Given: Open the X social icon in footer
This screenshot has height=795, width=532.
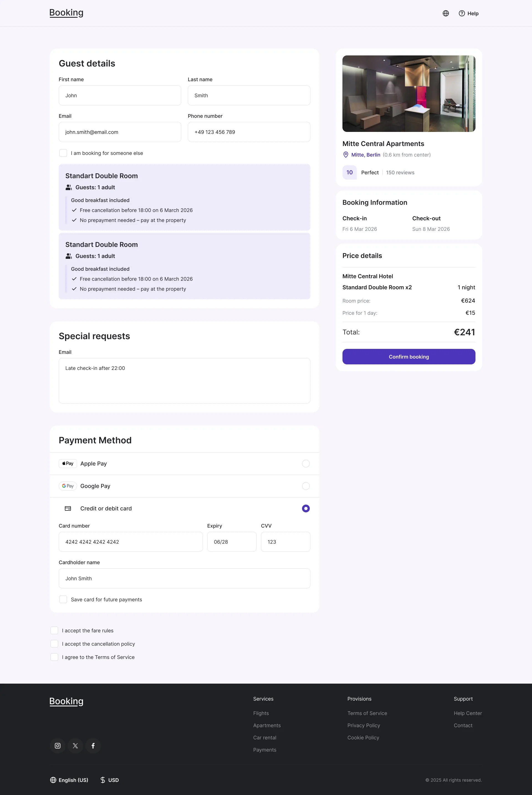Looking at the screenshot, I should point(75,745).
